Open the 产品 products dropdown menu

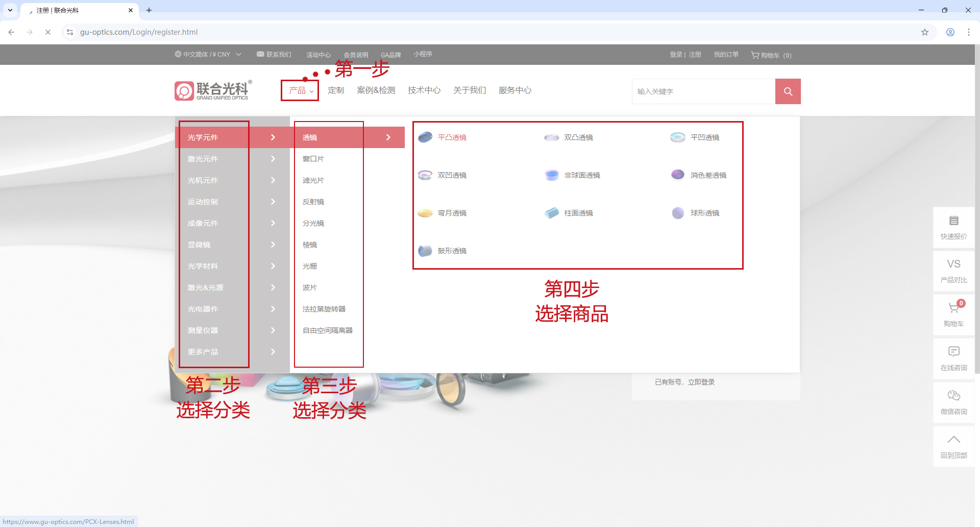coord(300,90)
